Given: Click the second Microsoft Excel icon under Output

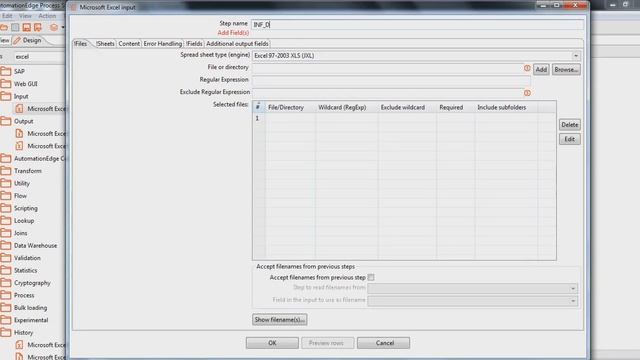Looking at the screenshot, I should [19, 146].
